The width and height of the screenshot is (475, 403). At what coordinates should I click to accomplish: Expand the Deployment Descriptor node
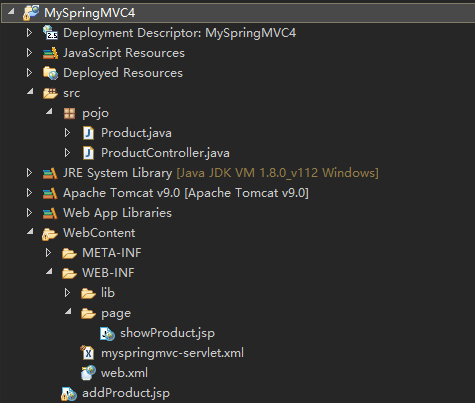pos(29,33)
